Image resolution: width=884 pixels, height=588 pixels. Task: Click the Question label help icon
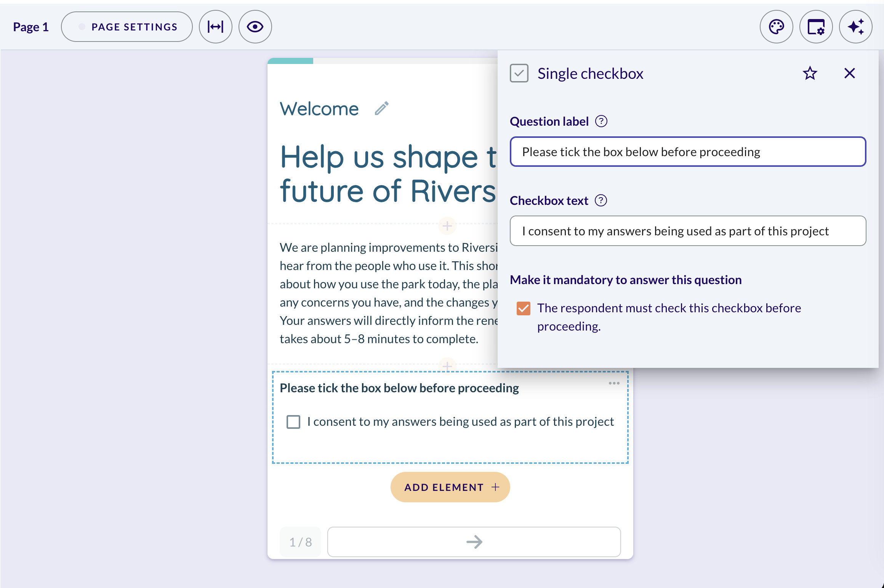(601, 121)
